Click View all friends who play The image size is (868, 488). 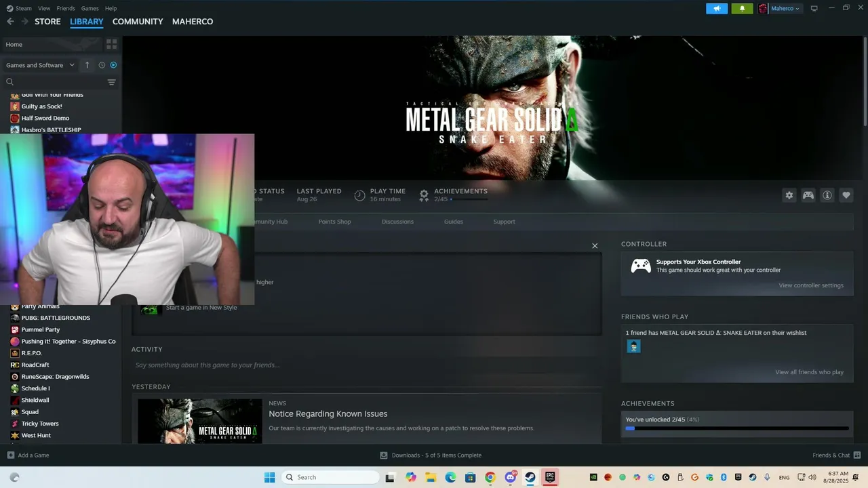(x=810, y=372)
